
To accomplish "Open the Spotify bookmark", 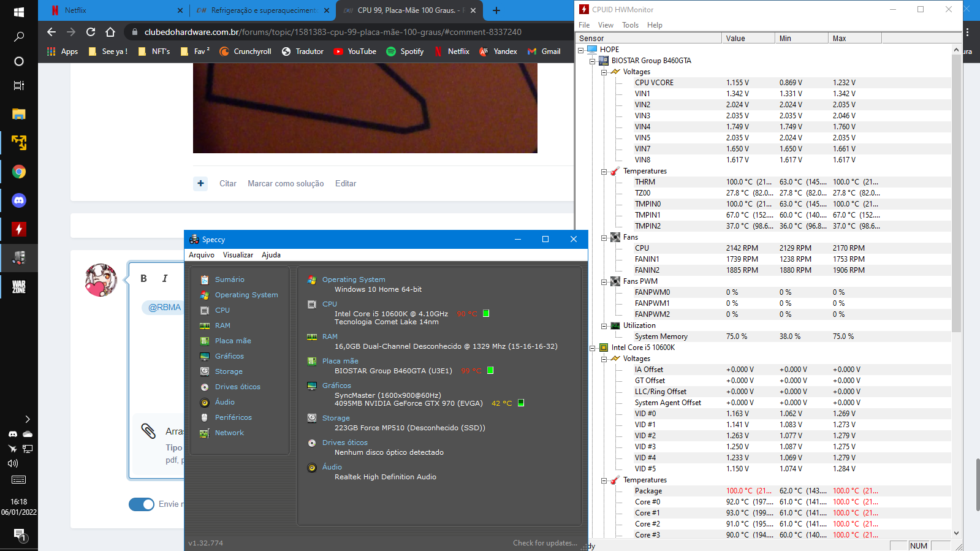I will pos(405,51).
